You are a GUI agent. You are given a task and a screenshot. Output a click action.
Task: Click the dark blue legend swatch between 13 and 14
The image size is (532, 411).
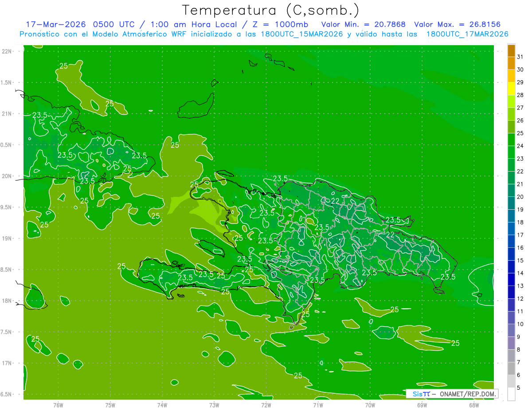[x=511, y=280]
